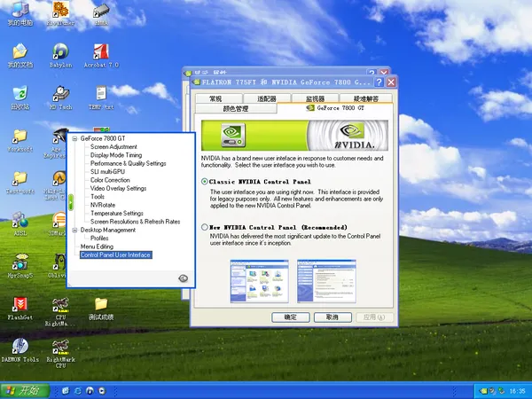Open the 测试成绩 folder icon
Image resolution: width=532 pixels, height=399 pixels.
coord(101,308)
